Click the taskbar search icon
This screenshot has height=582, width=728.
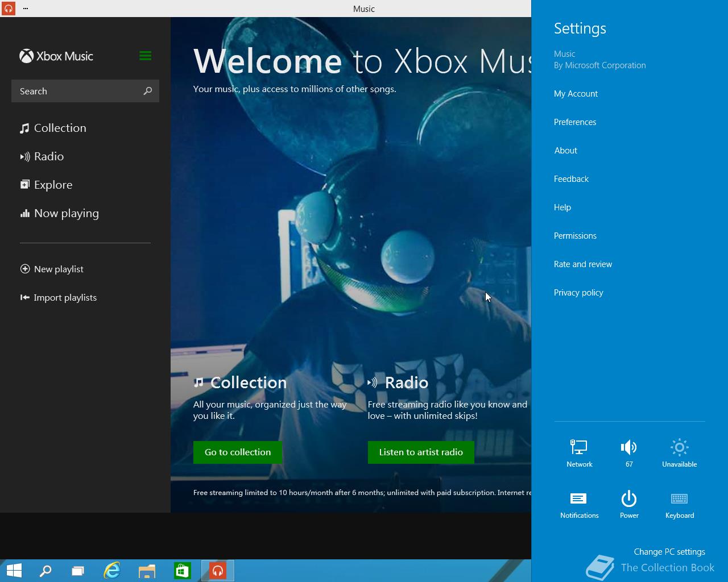tap(45, 571)
